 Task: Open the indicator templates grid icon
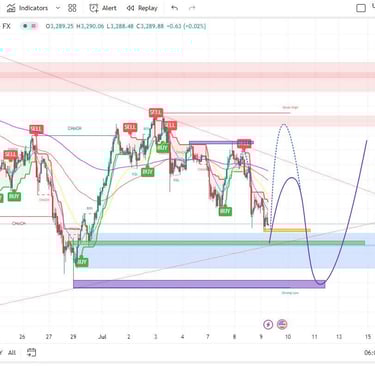pos(72,8)
